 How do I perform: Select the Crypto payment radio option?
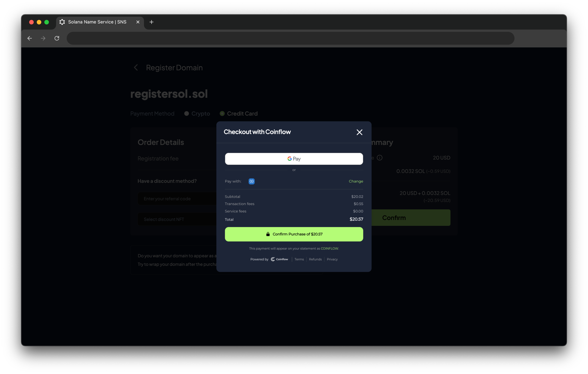tap(187, 114)
